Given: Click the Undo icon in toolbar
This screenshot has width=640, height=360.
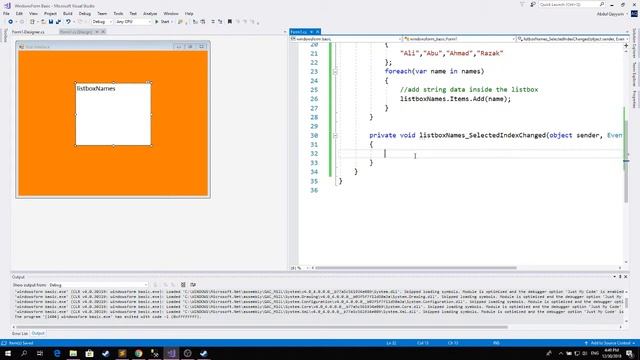Looking at the screenshot, I should pyautogui.click(x=68, y=22).
